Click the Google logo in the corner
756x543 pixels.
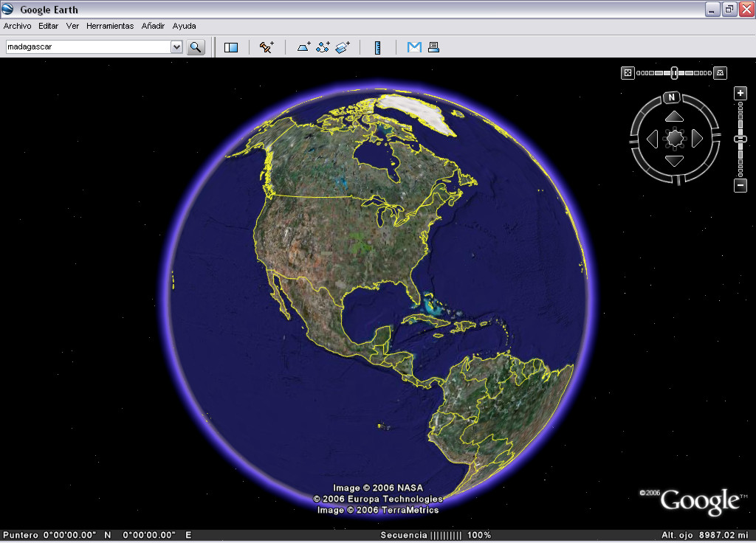tap(698, 502)
